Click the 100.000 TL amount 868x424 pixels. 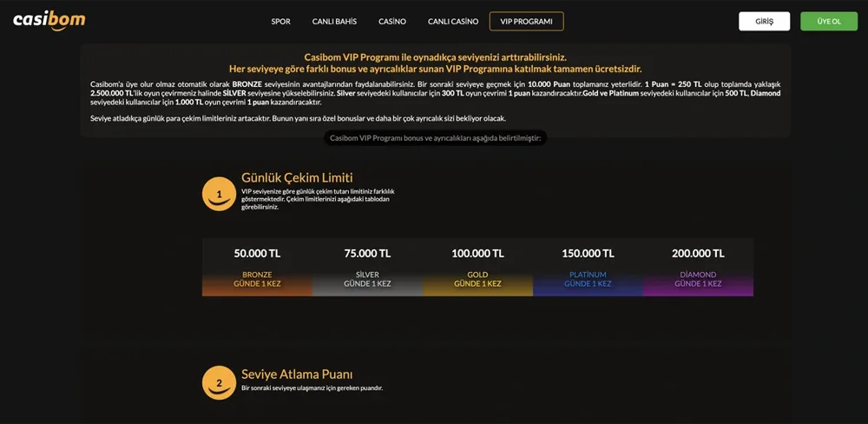click(477, 254)
